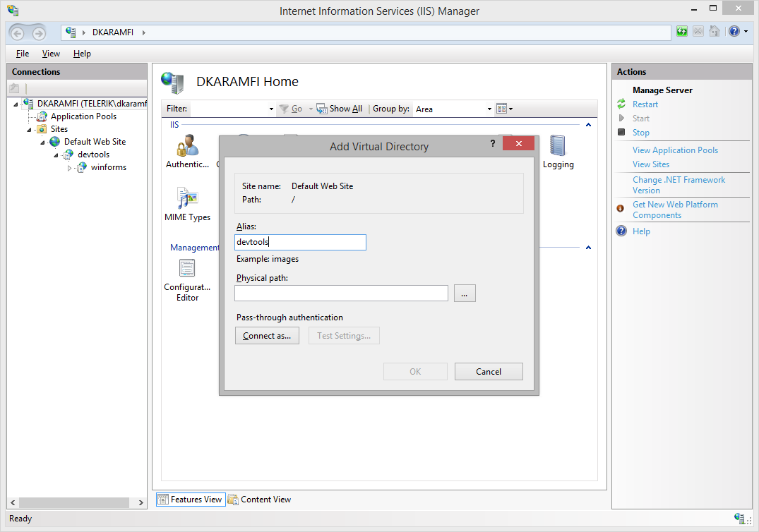Open the Group by Area dropdown
This screenshot has height=532, width=759.
(x=489, y=109)
